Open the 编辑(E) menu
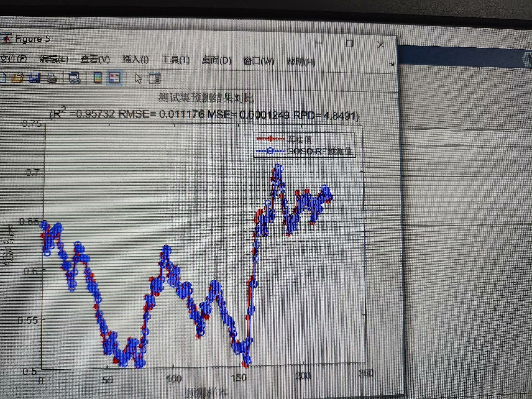532x399 pixels. [54, 59]
